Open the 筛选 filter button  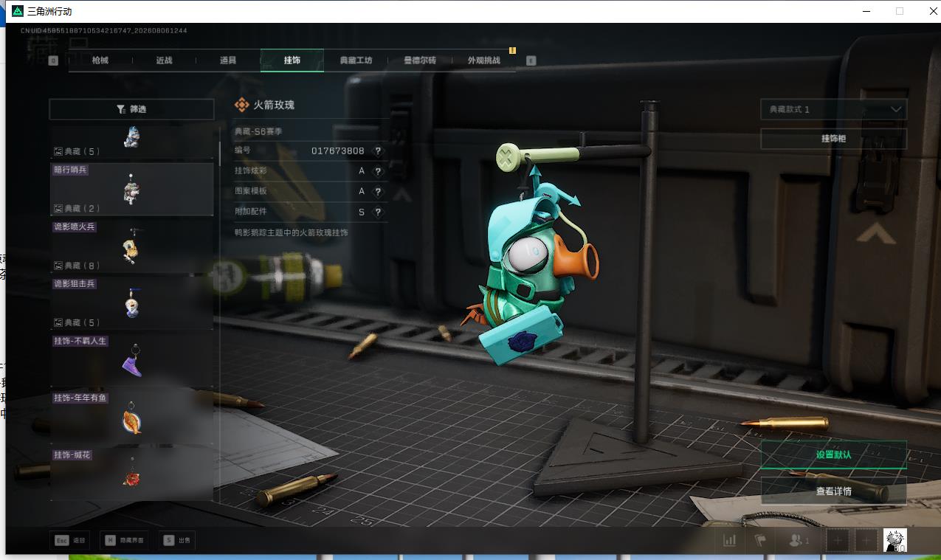point(133,109)
